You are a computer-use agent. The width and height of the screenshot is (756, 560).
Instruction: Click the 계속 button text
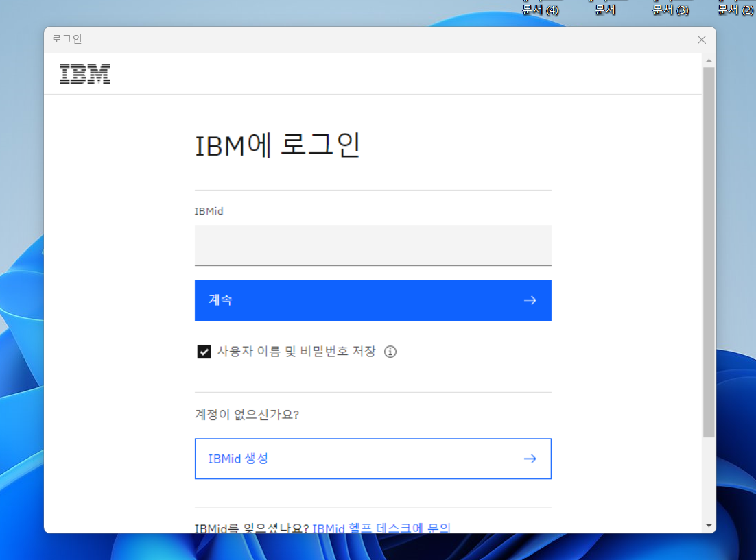tap(220, 300)
